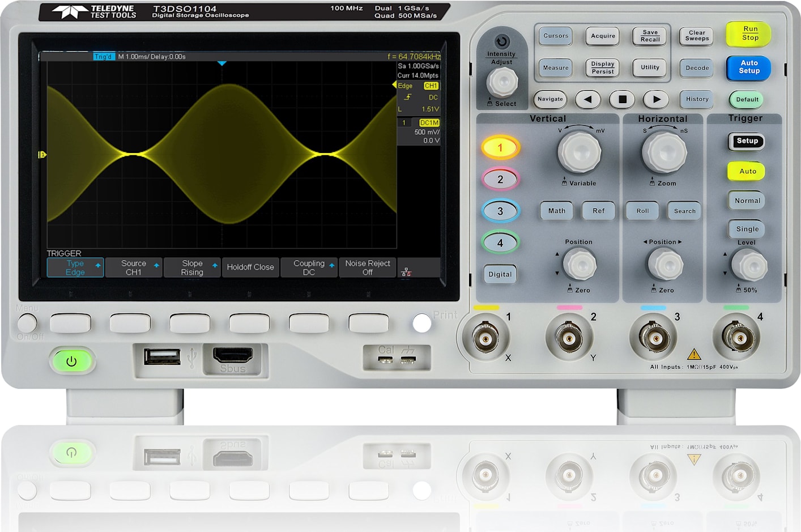
Task: Click the channel 2 Y BNC input
Action: (x=569, y=339)
